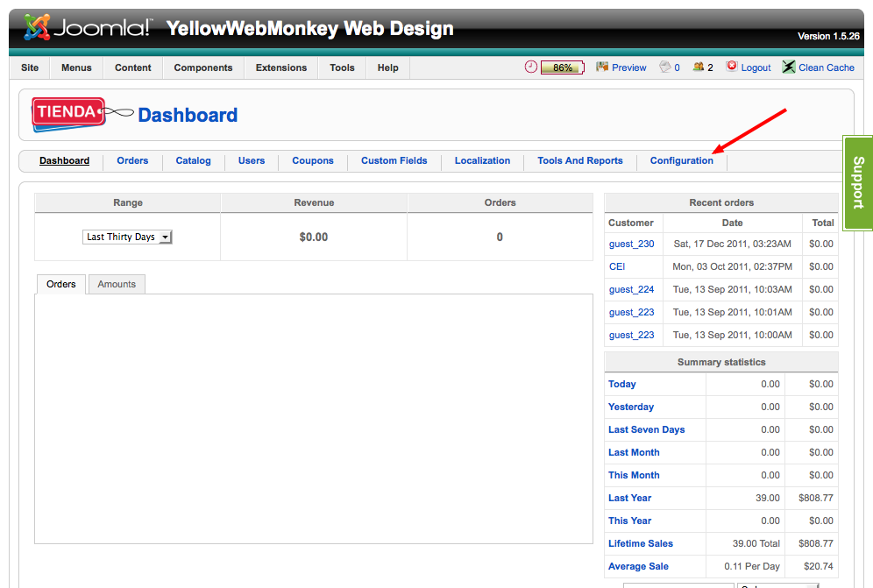The width and height of the screenshot is (873, 588).
Task: Open the Catalog tab
Action: click(x=193, y=160)
